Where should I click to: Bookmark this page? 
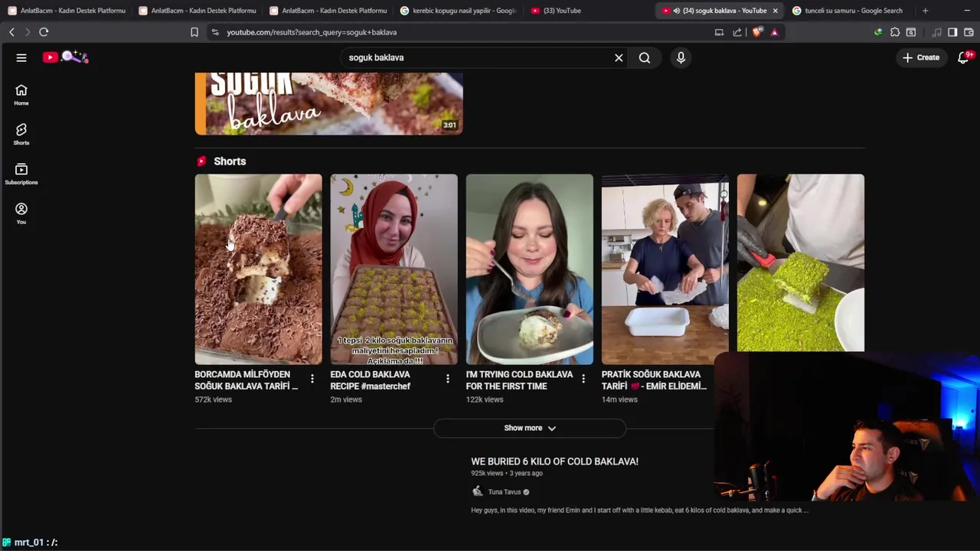click(194, 32)
